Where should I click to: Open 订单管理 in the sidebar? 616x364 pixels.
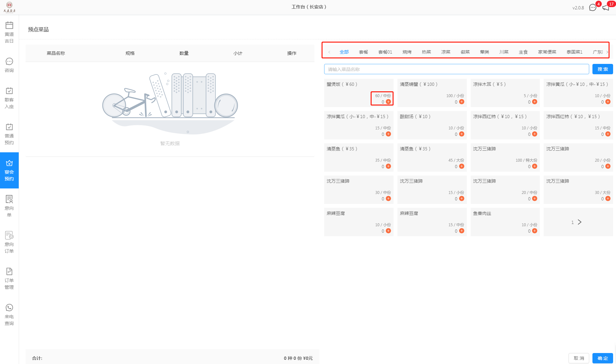[9, 278]
